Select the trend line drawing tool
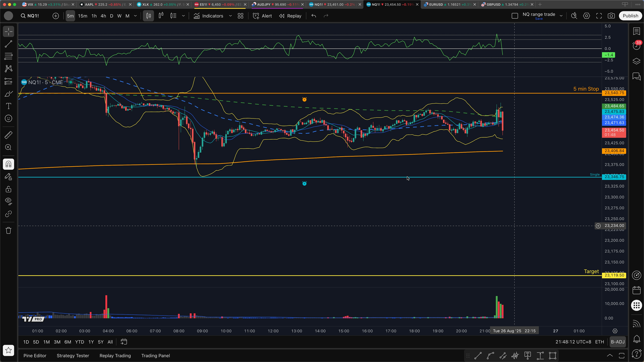This screenshot has height=362, width=644. tap(8, 44)
